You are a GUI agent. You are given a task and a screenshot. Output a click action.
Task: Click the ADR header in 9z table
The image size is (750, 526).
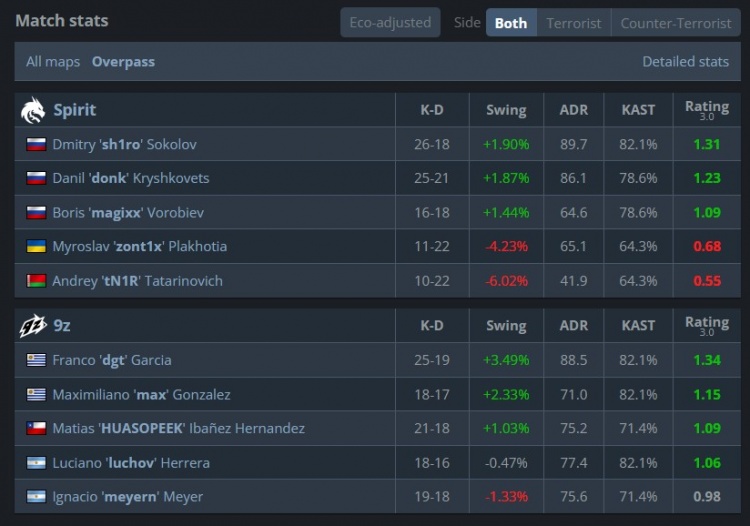tap(574, 326)
